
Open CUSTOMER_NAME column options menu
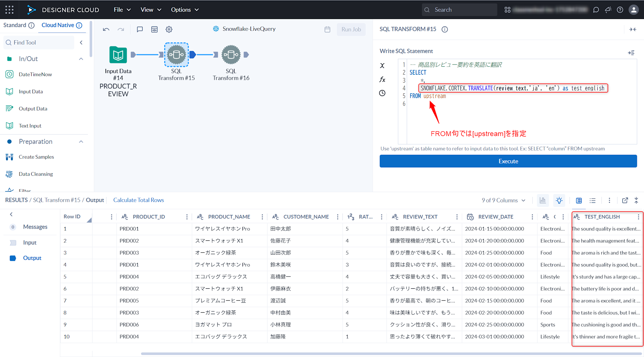click(337, 217)
